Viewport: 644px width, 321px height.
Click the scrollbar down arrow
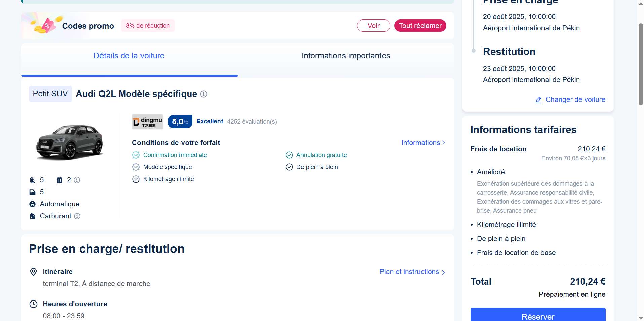[x=641, y=318]
